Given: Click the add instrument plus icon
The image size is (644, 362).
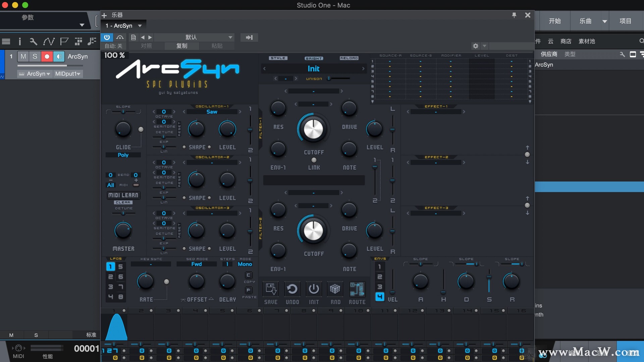Looking at the screenshot, I should (104, 15).
